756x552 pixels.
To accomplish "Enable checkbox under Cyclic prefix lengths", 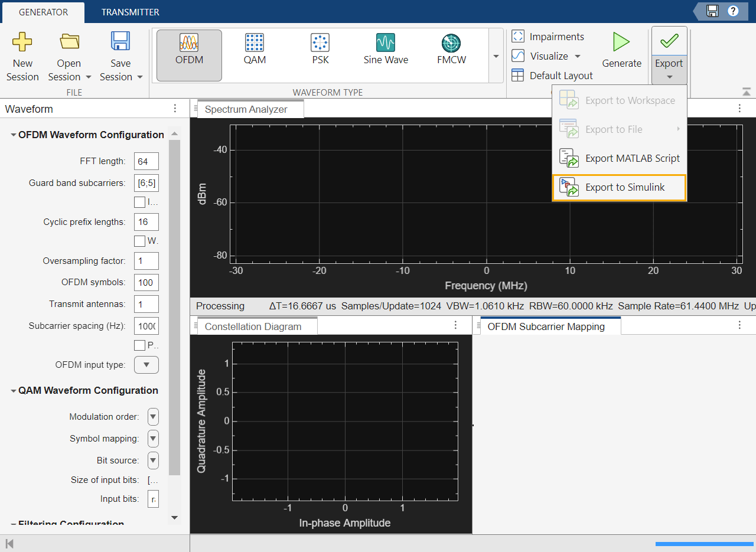I will coord(139,241).
